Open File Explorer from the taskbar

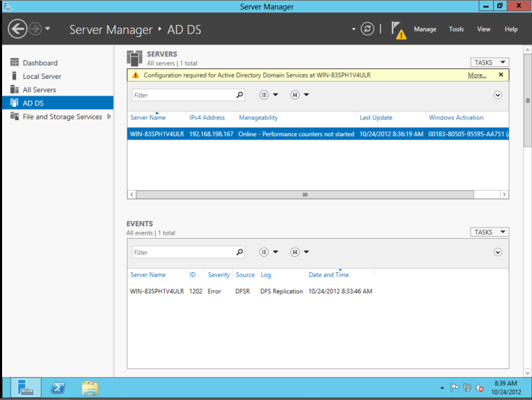89,387
